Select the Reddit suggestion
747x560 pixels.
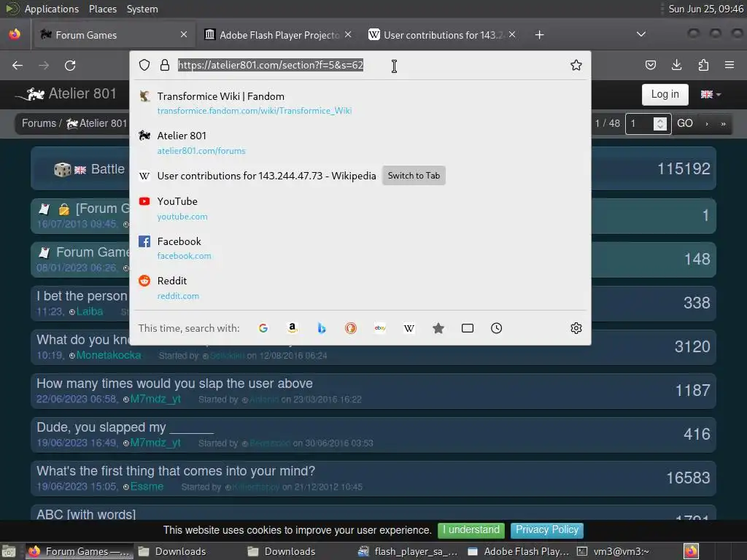click(360, 288)
